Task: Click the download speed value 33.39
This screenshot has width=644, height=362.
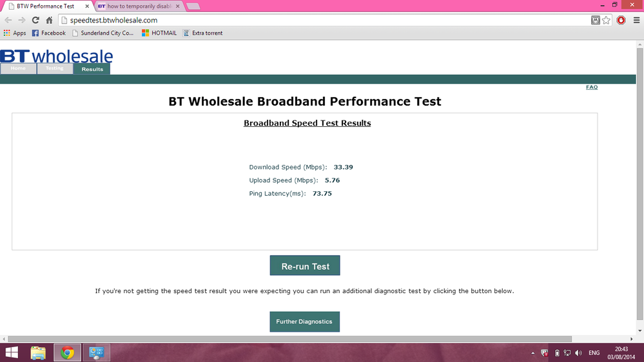Action: pyautogui.click(x=344, y=167)
